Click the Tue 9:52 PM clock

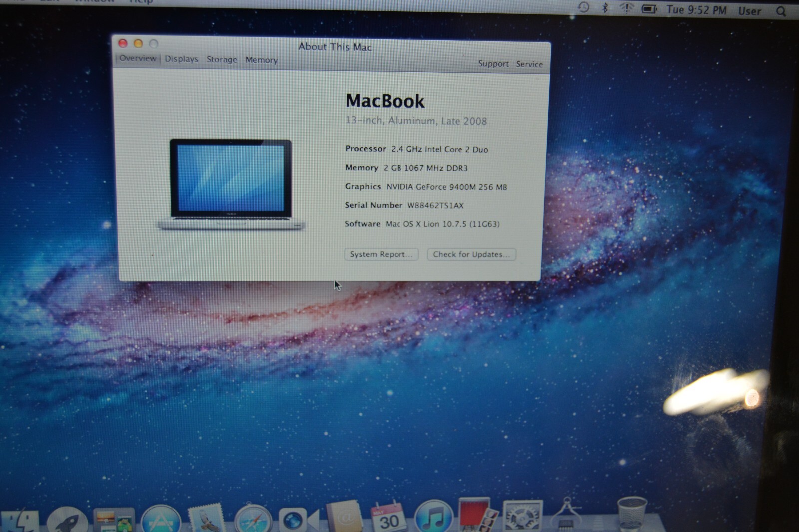click(696, 10)
